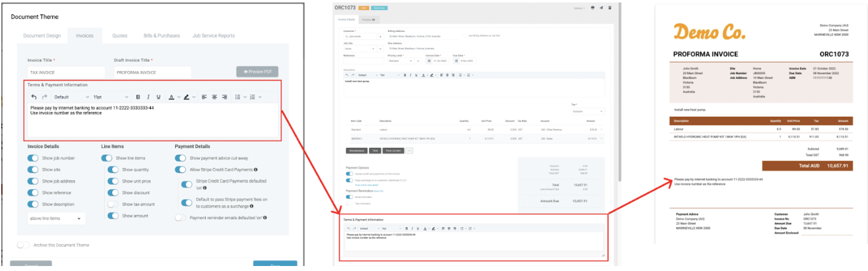This screenshot has width=868, height=271.
Task: Toggle Show reference switch
Action: click(x=33, y=192)
